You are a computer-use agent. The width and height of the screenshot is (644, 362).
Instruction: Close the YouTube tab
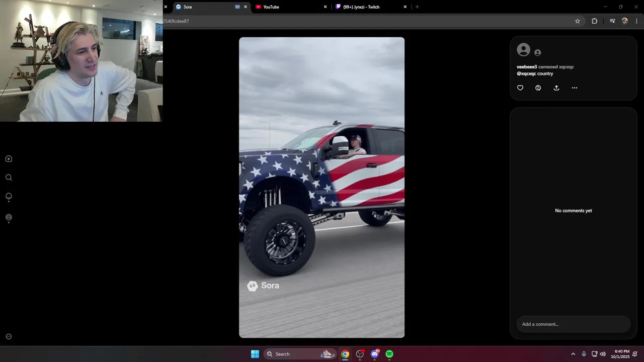[x=325, y=7]
